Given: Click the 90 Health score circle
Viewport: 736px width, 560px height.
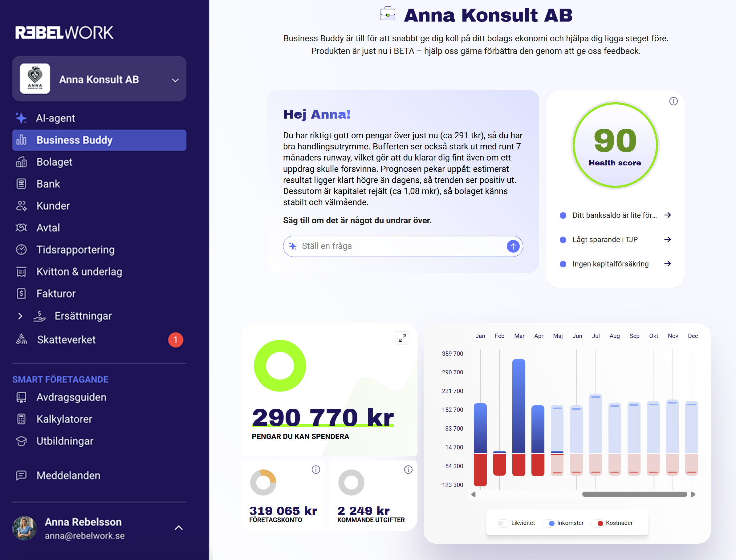Looking at the screenshot, I should 615,145.
